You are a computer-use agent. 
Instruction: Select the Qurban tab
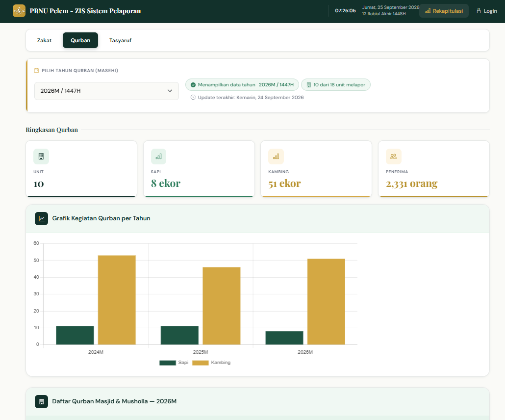(x=80, y=40)
